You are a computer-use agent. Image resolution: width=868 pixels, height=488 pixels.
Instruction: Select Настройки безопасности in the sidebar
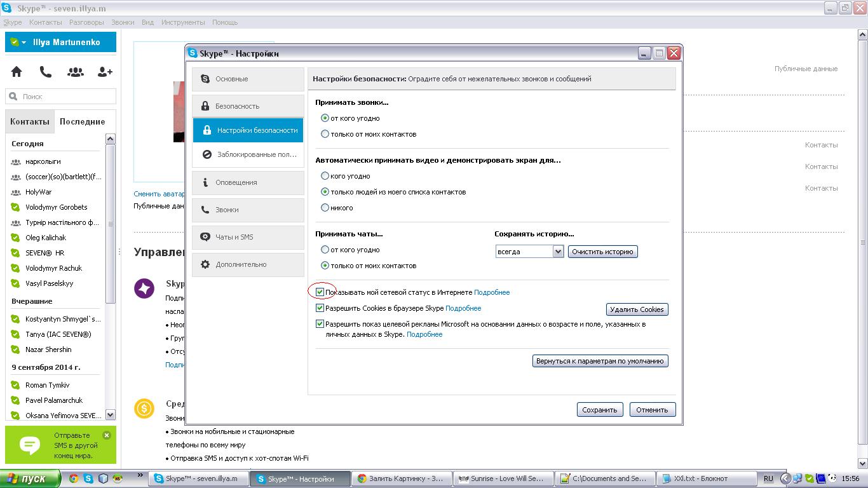coord(248,130)
